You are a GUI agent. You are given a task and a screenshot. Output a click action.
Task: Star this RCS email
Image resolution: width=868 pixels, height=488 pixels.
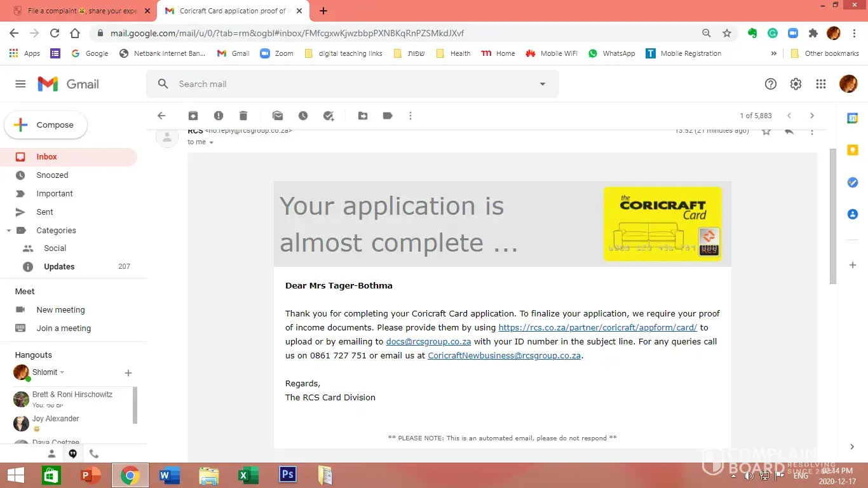click(x=766, y=131)
